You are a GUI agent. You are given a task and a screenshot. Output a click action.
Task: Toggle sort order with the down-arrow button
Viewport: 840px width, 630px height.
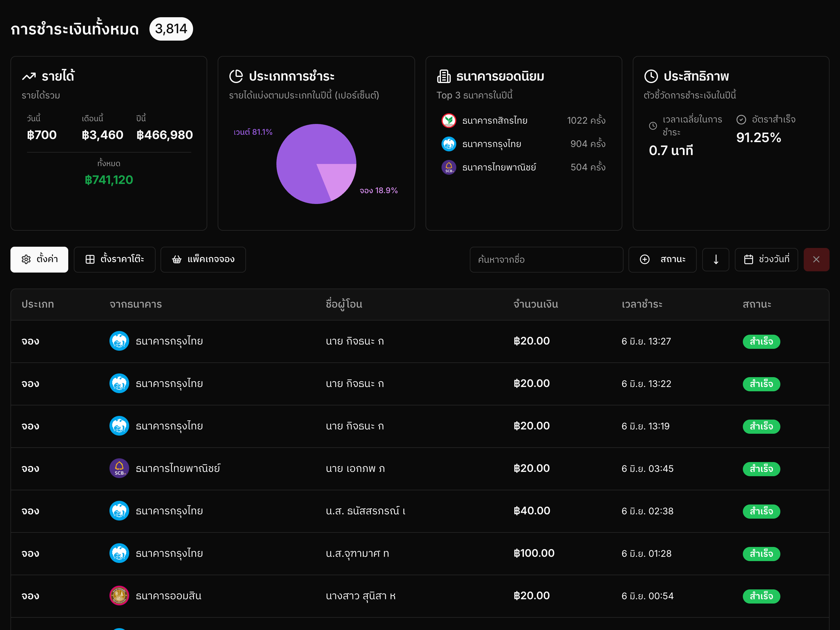pyautogui.click(x=716, y=260)
